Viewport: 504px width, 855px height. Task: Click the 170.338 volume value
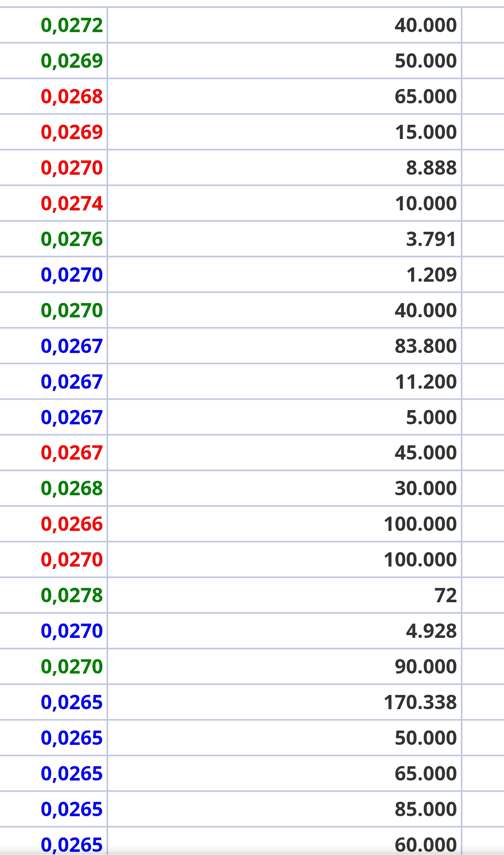click(420, 702)
